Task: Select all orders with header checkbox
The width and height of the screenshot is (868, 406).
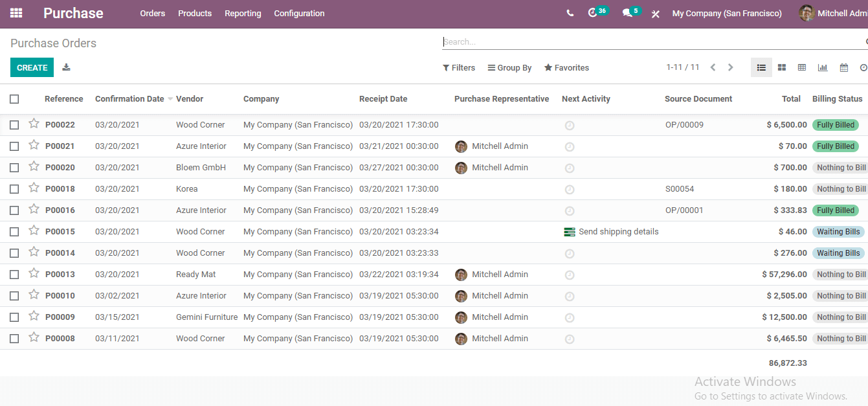Action: point(14,99)
